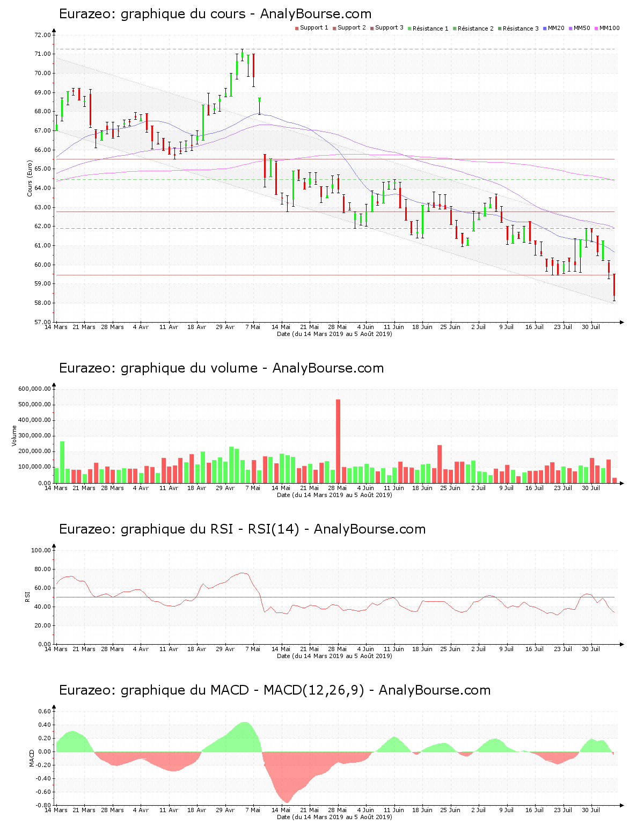Click the '28 Mai' date label under the volume chart
Image resolution: width=644 pixels, height=832 pixels.
338,488
